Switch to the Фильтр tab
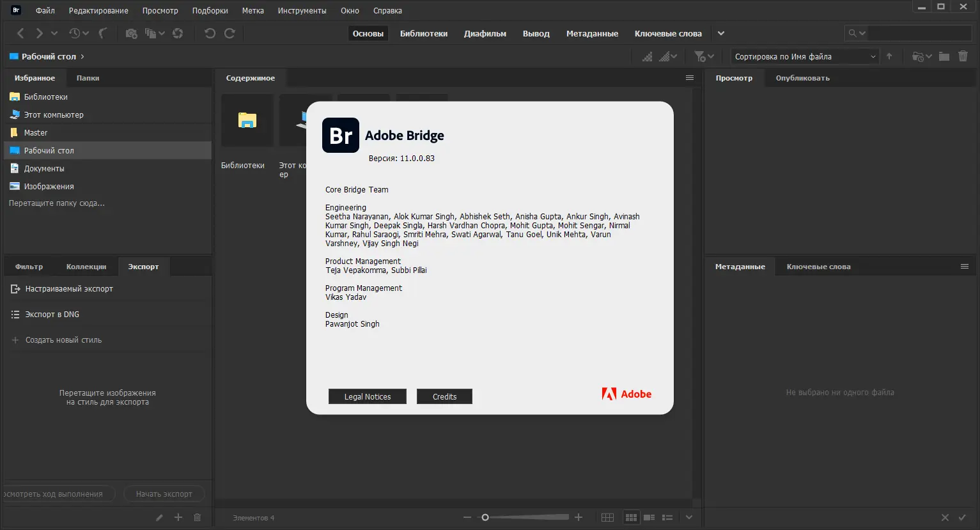This screenshot has width=980, height=530. (x=29, y=267)
